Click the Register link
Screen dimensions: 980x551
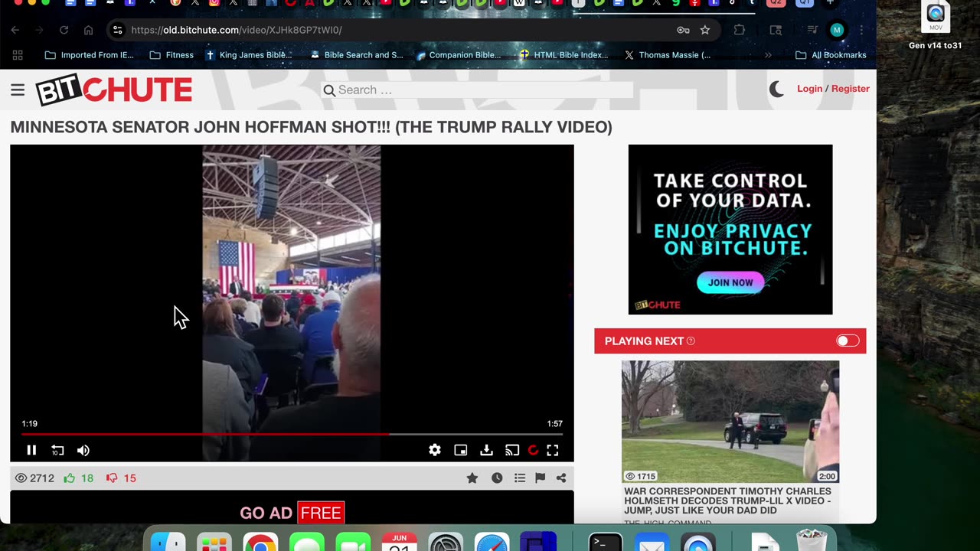(x=851, y=89)
